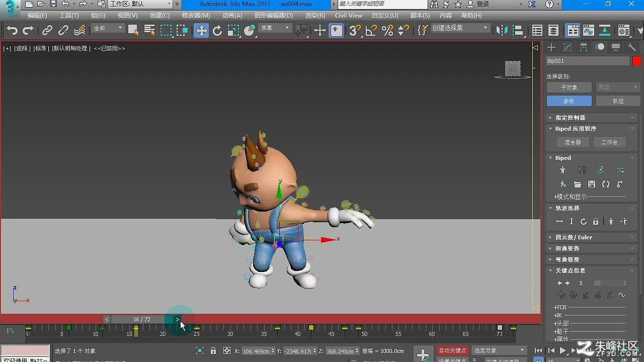Select the Link (Select and Link) tool
Viewport: 644px width, 362px height.
(47, 31)
